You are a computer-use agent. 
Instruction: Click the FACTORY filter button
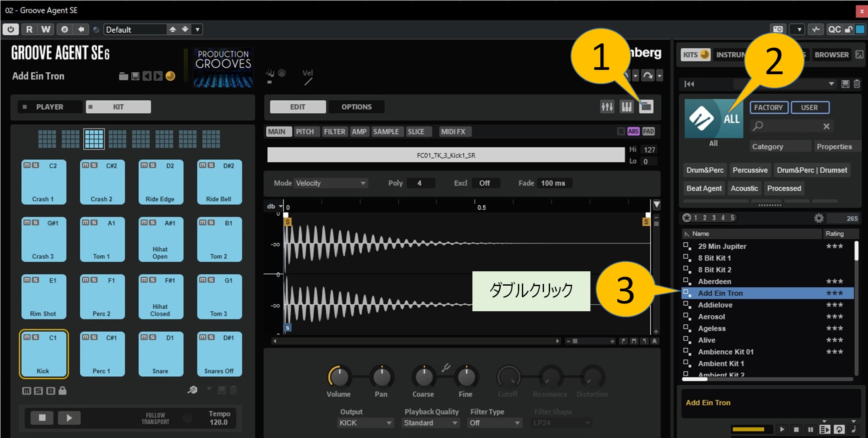pyautogui.click(x=768, y=107)
